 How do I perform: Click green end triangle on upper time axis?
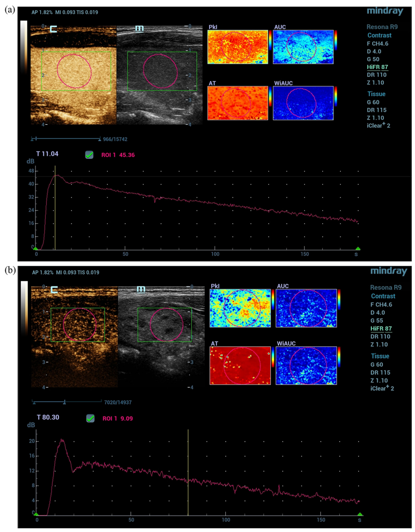358,249
